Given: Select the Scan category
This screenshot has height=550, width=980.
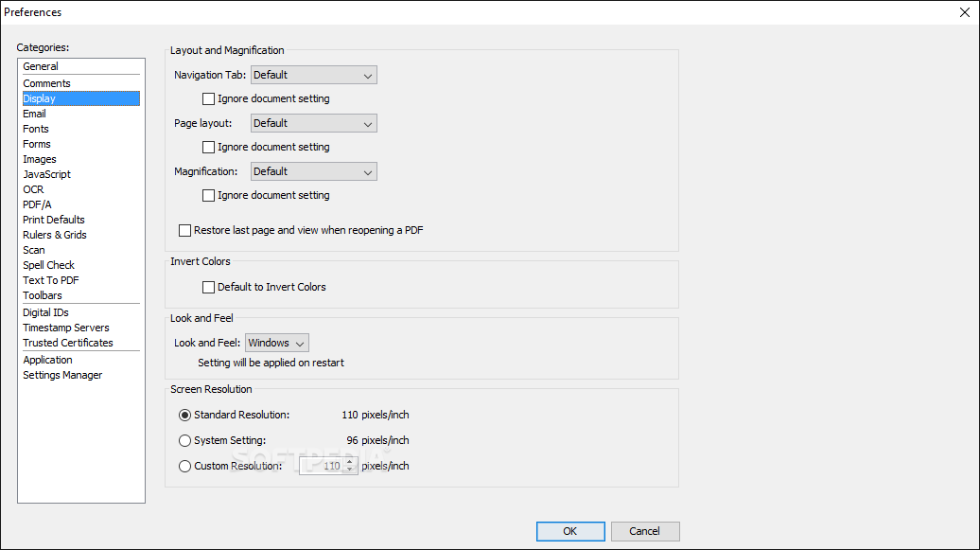Looking at the screenshot, I should pos(34,250).
